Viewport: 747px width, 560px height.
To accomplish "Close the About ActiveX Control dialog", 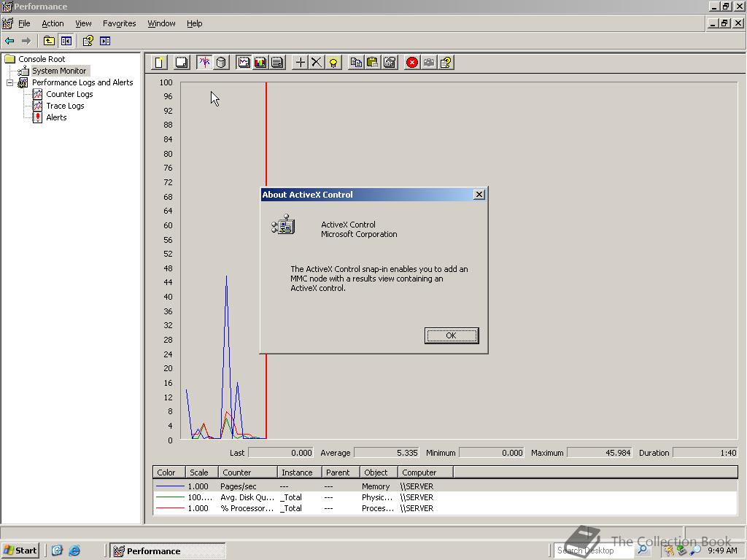I will [x=479, y=194].
